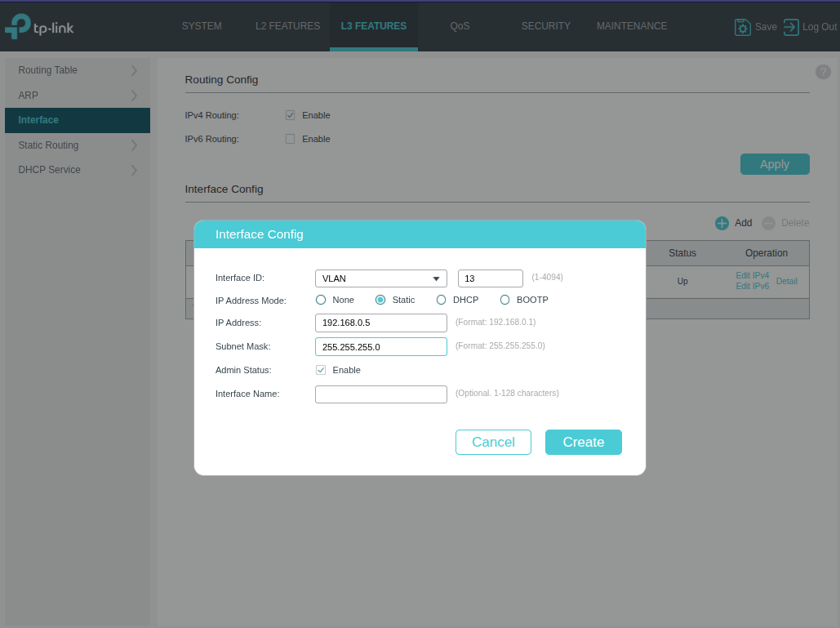This screenshot has height=628, width=840.
Task: Open the SECURITY tab
Action: pyautogui.click(x=546, y=26)
